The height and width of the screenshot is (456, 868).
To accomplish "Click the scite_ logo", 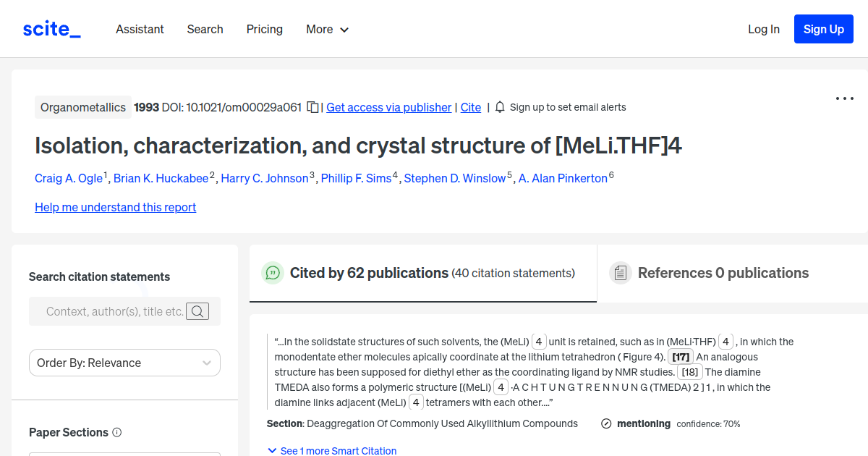I will [51, 28].
